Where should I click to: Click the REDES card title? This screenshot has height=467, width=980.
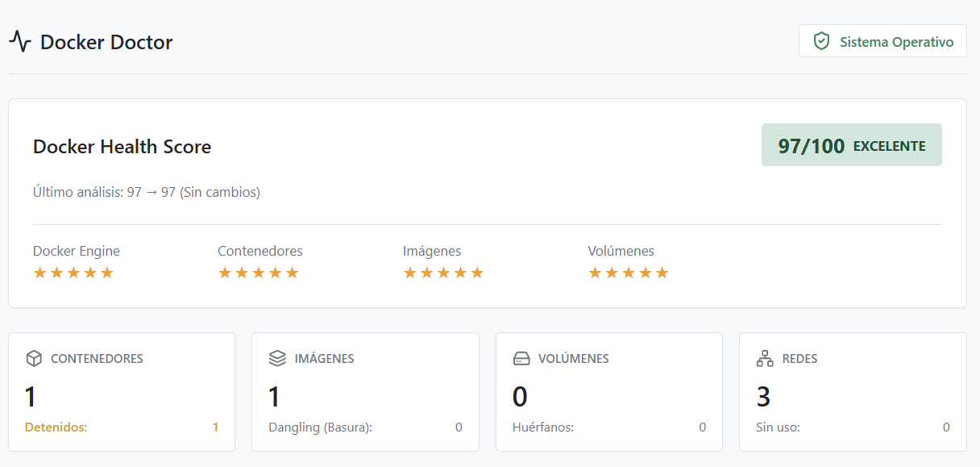799,358
